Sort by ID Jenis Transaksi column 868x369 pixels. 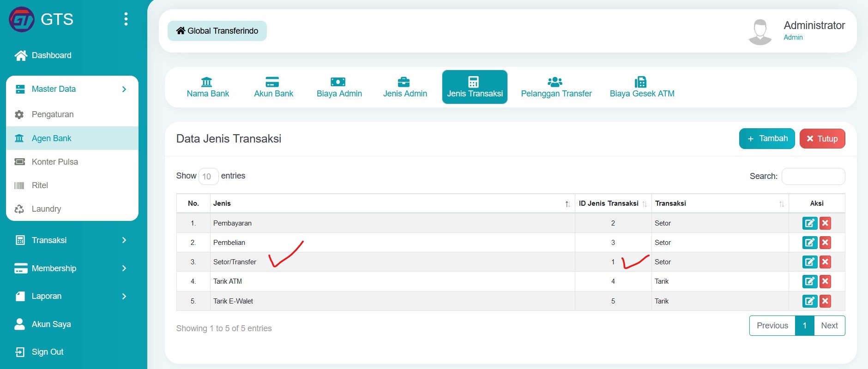tap(613, 203)
